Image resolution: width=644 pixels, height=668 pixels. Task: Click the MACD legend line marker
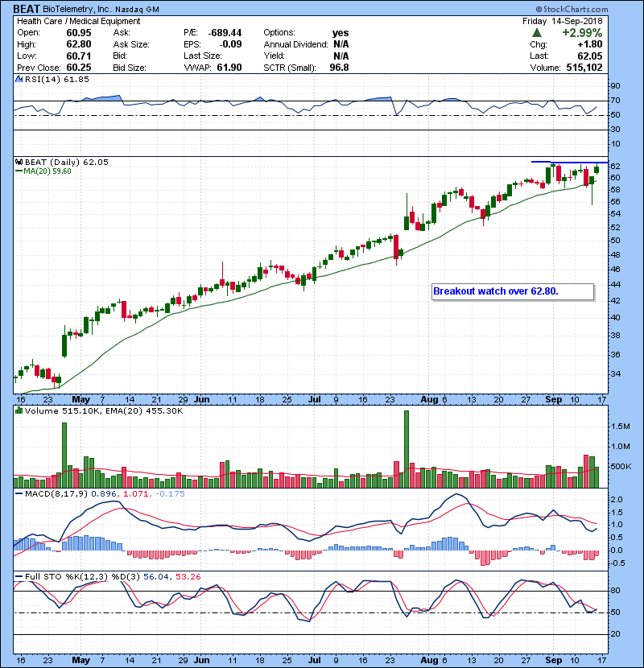tap(19, 494)
